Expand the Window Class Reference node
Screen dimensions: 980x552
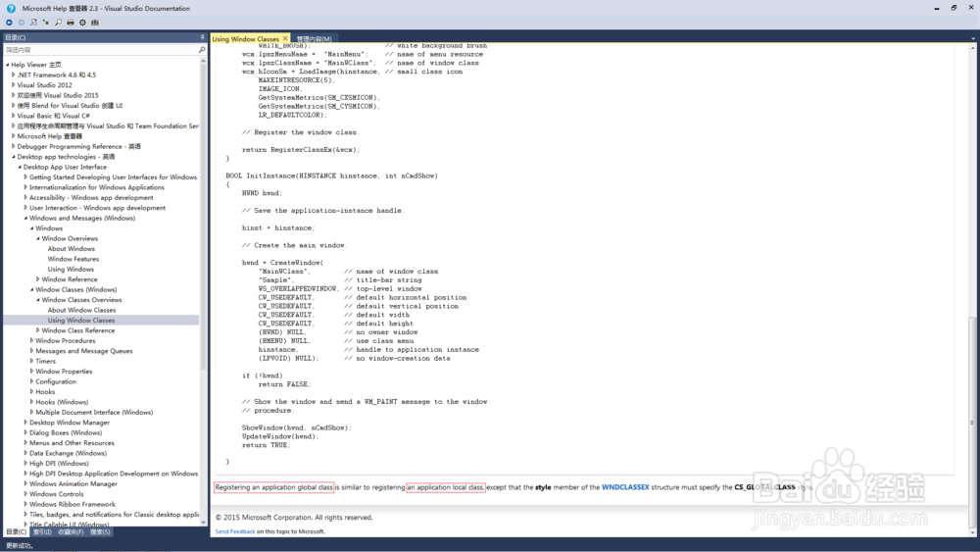(37, 330)
